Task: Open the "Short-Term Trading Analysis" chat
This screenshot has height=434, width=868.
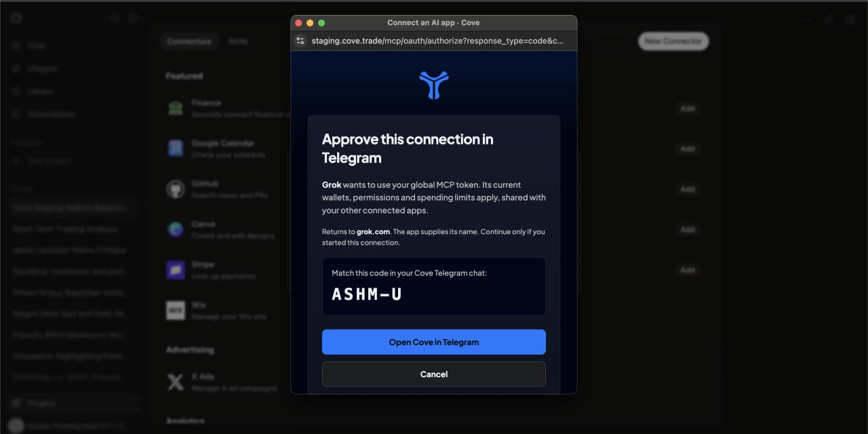Action: [65, 229]
